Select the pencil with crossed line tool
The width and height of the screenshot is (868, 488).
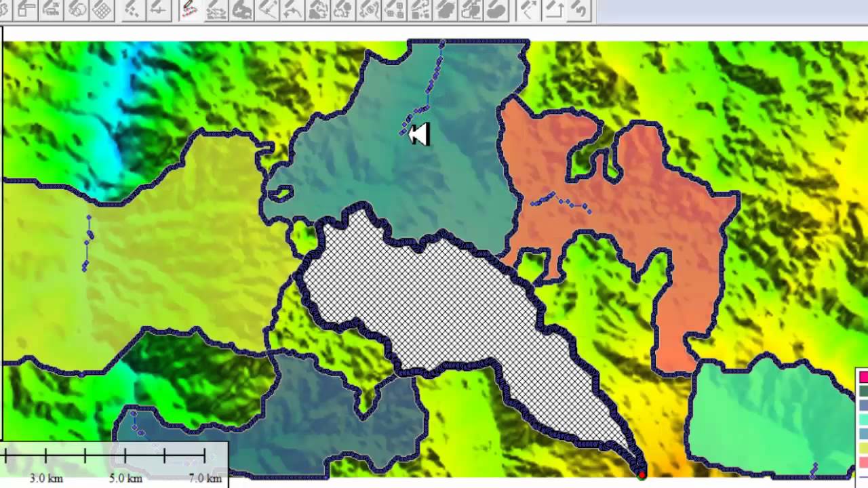158,9
